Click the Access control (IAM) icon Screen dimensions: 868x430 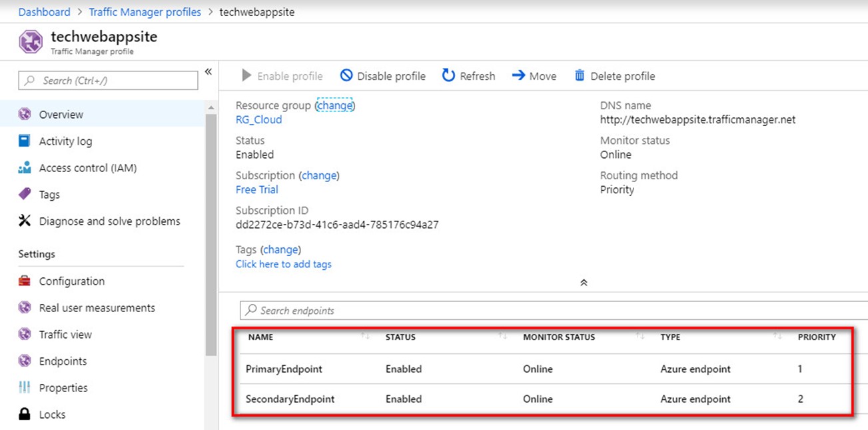pyautogui.click(x=25, y=167)
